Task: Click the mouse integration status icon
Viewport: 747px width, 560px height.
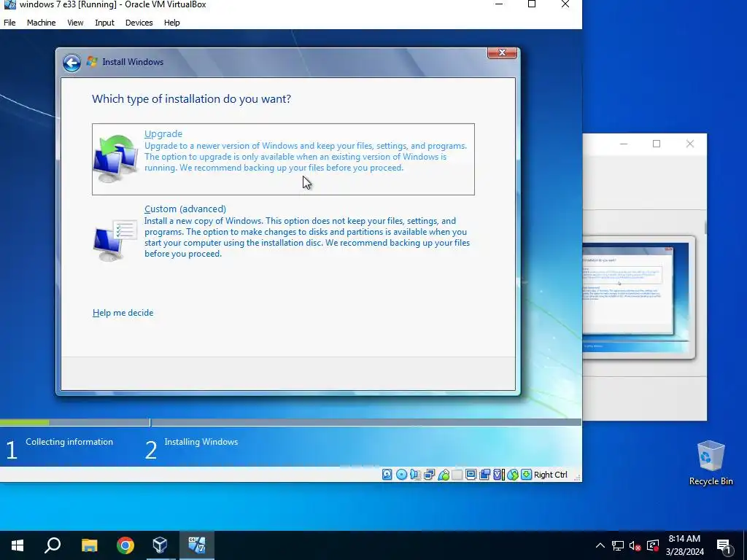Action: (513, 474)
